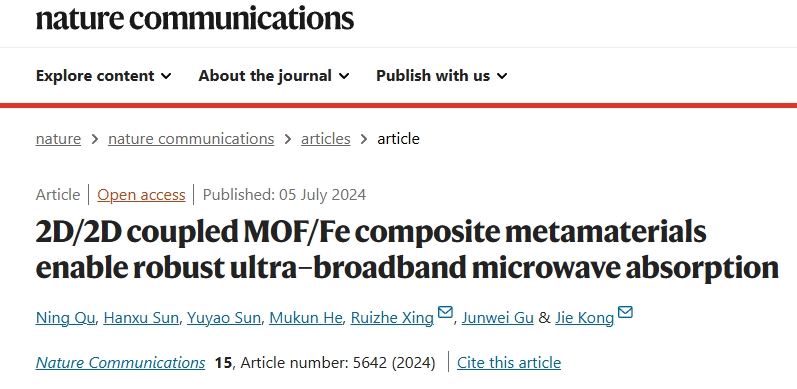Open the About the journal dropdown

[274, 76]
